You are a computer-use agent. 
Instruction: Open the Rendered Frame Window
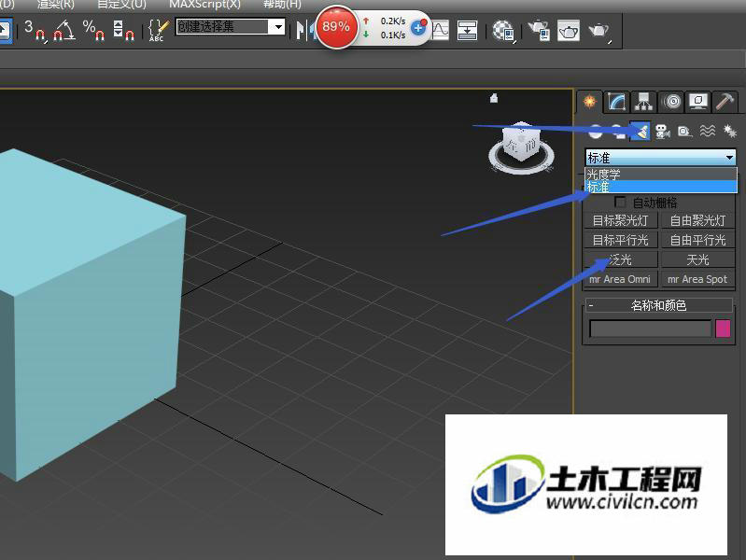(568, 31)
